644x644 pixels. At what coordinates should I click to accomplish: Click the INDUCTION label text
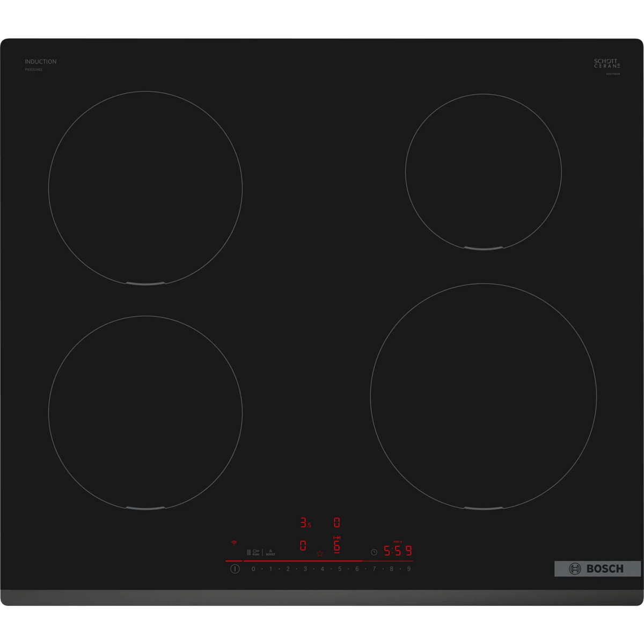pos(40,62)
